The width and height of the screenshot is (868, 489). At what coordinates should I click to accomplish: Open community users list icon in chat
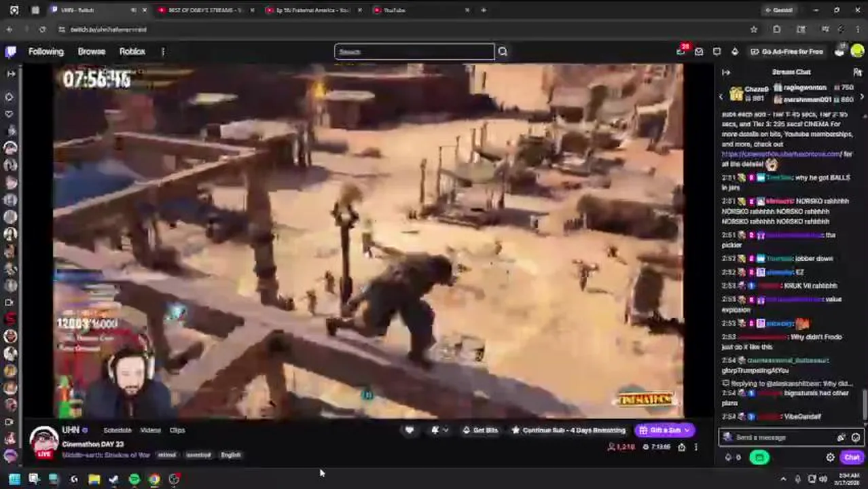tap(857, 72)
